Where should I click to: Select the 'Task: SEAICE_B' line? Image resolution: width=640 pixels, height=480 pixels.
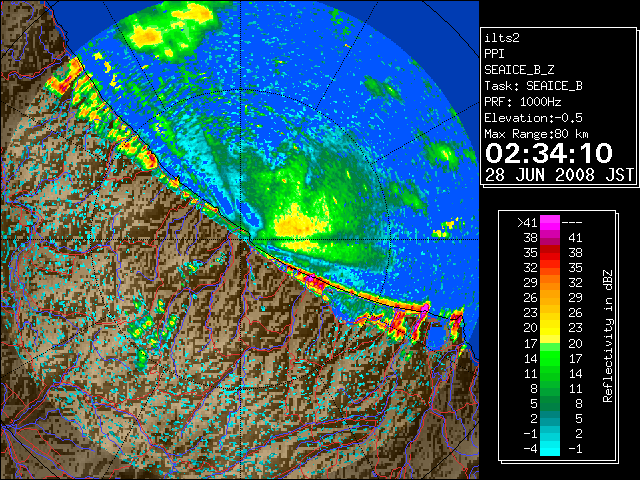533,86
